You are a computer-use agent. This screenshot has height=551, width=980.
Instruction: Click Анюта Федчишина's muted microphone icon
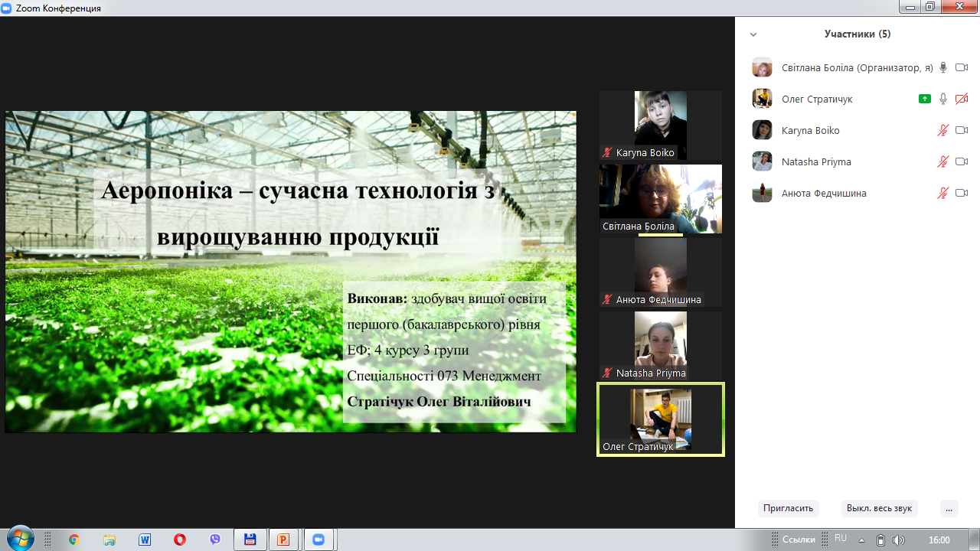coord(943,193)
